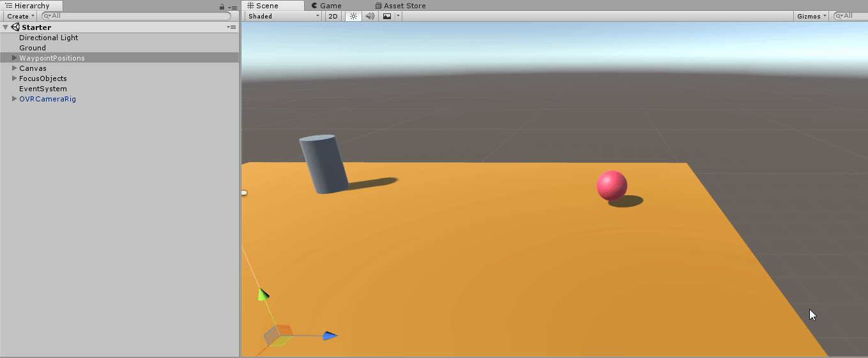The width and height of the screenshot is (868, 358).
Task: Lock the Hierarchy panel with padlock icon
Action: tap(222, 6)
